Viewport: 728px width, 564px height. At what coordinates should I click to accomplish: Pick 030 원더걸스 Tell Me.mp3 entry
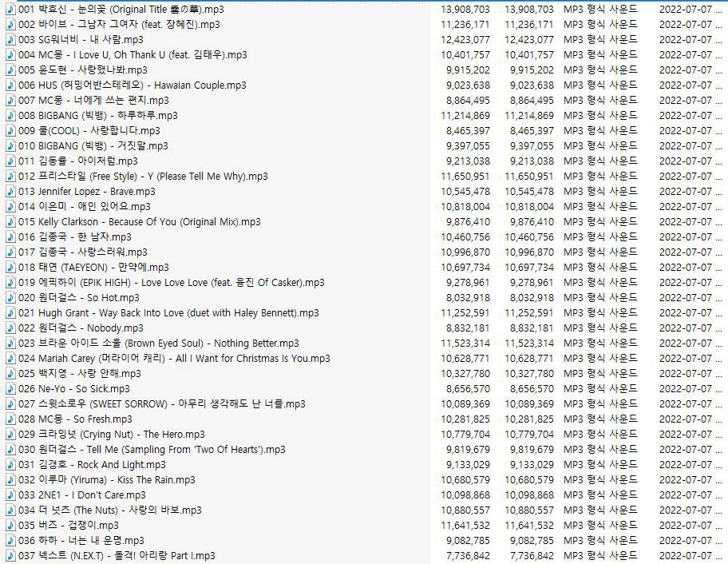pyautogui.click(x=152, y=449)
